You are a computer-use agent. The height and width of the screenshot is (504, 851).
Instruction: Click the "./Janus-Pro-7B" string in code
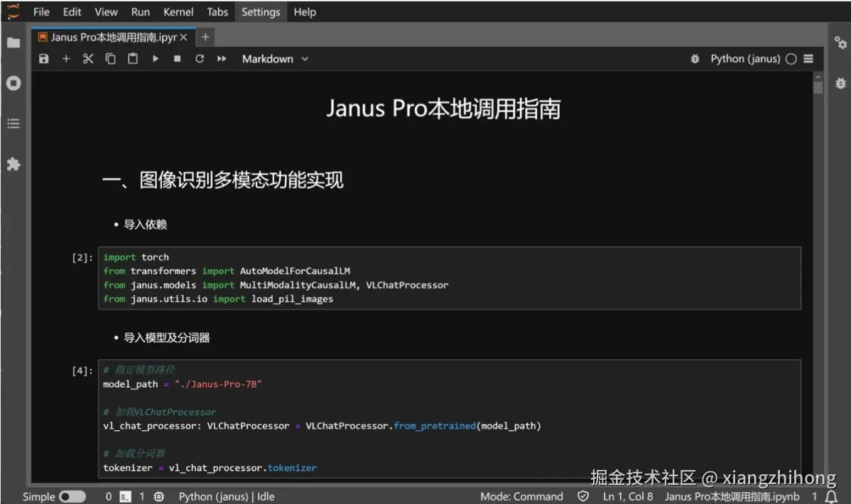coord(218,384)
